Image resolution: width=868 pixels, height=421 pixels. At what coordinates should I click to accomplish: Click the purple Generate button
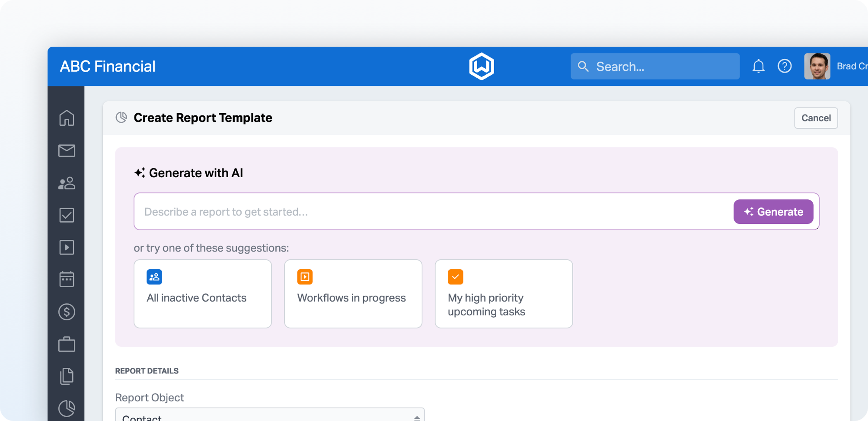773,212
